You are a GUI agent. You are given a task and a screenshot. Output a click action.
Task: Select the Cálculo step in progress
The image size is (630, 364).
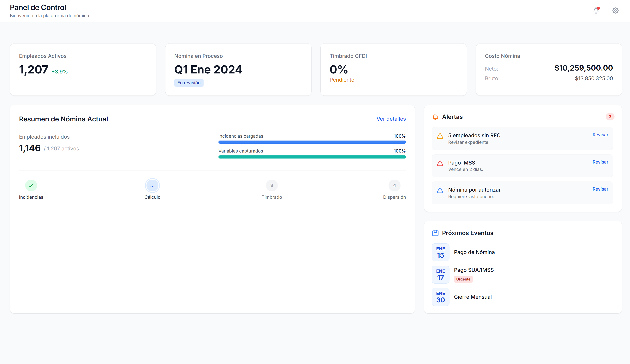coord(152,185)
